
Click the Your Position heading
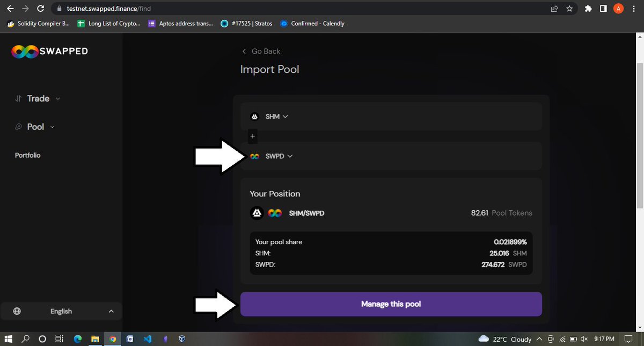[x=275, y=194]
